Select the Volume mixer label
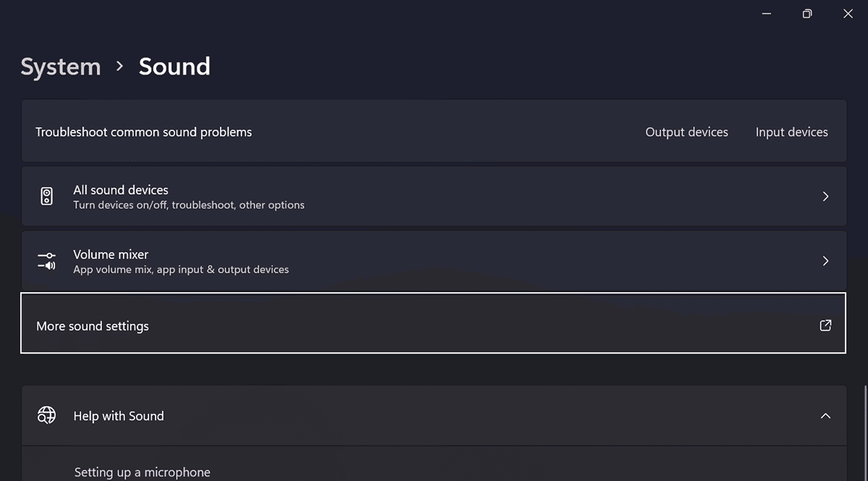This screenshot has height=481, width=868. point(111,255)
